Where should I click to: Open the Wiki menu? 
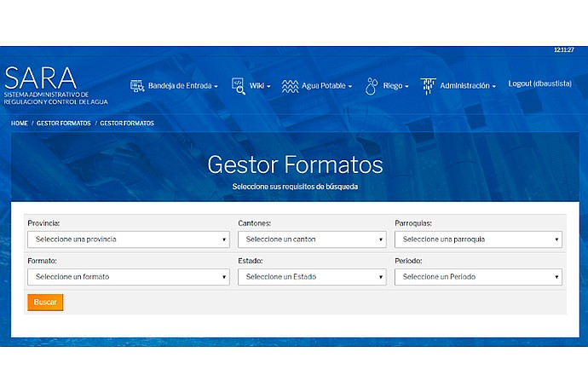260,86
